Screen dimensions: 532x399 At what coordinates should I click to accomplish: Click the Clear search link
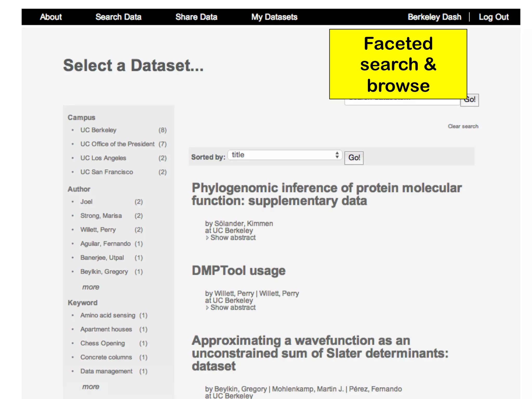coord(463,126)
